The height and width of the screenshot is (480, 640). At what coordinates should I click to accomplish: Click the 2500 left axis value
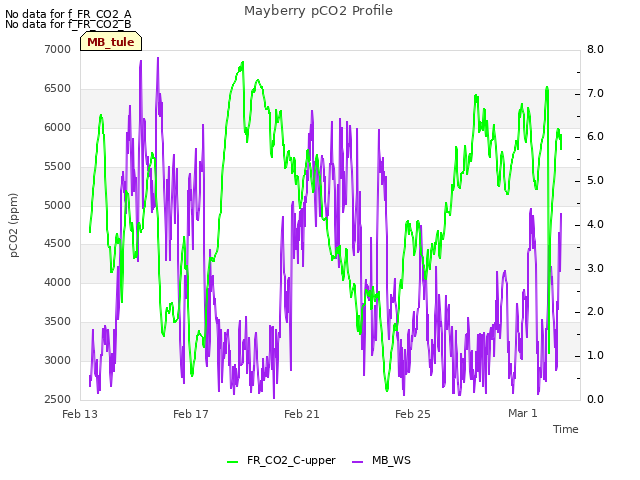(58, 399)
